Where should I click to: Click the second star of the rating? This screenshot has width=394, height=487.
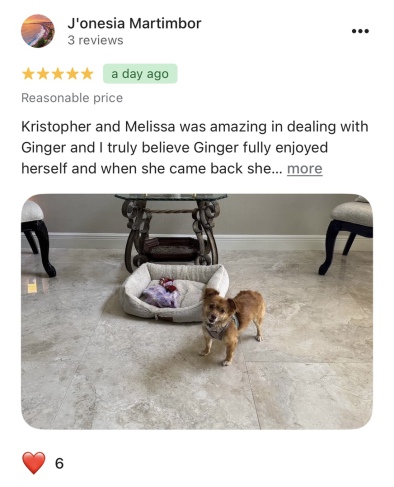(43, 74)
